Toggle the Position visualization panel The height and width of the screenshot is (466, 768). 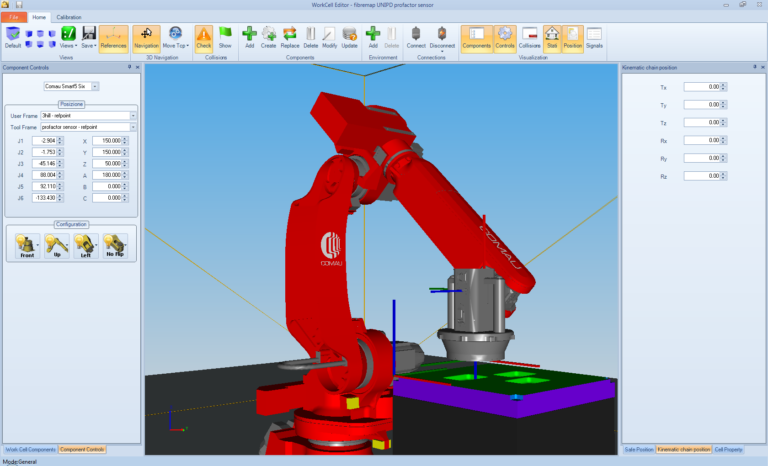pos(573,38)
